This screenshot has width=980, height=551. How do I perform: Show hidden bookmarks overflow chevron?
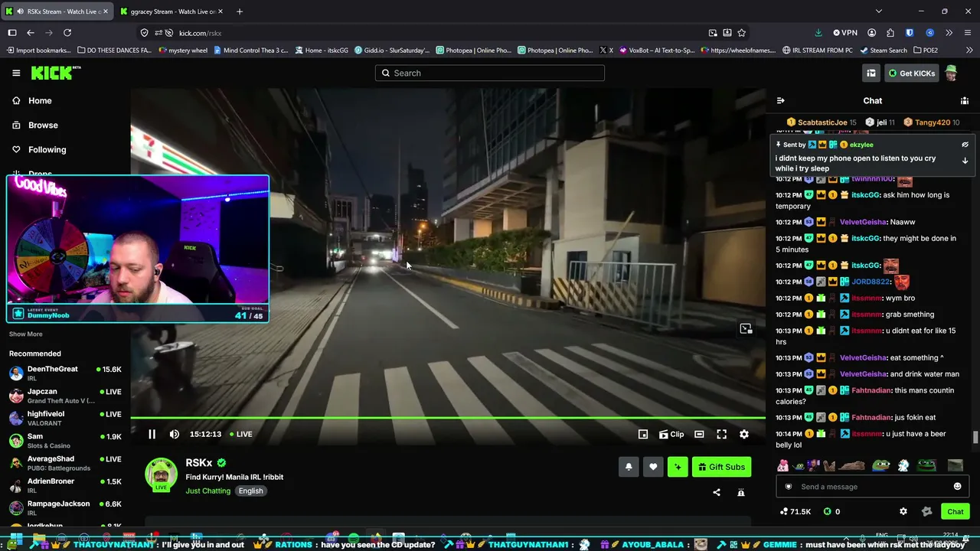(x=971, y=51)
